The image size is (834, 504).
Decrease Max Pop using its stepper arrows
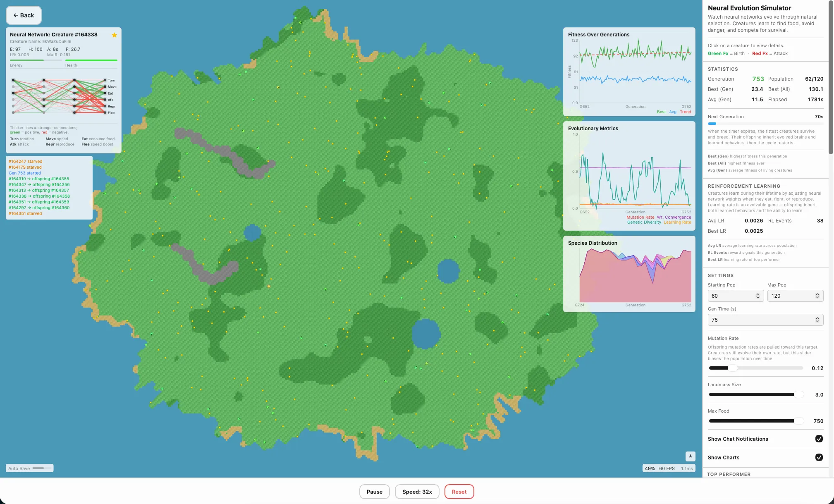[x=817, y=297]
